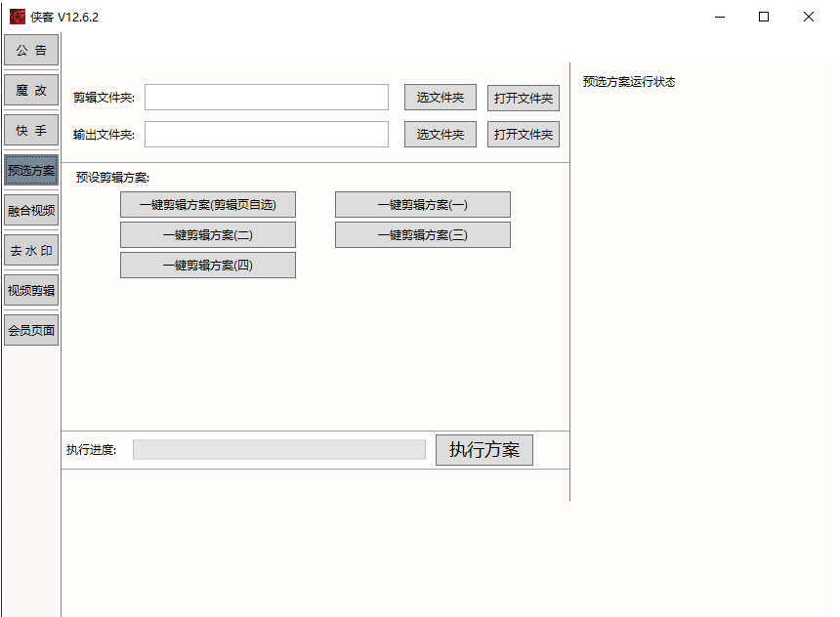This screenshot has height=617, width=840.
Task: Switch to the 魔改 panel
Action: click(x=30, y=90)
